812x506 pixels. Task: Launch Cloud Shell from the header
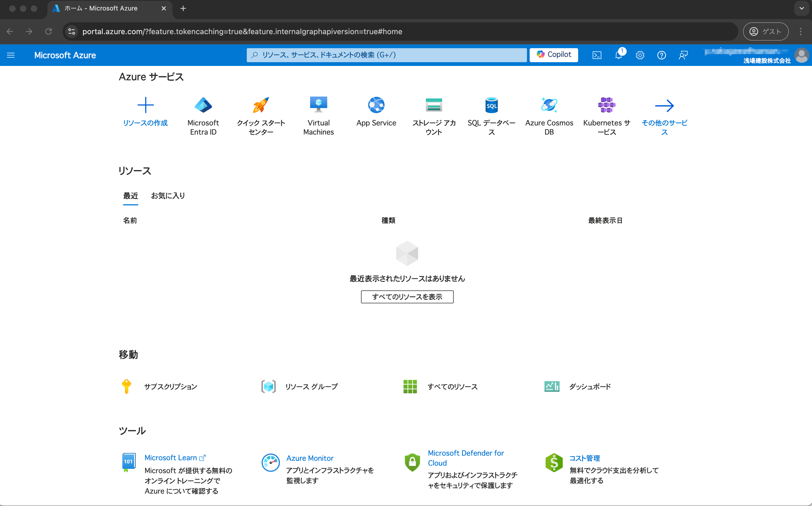(x=597, y=55)
